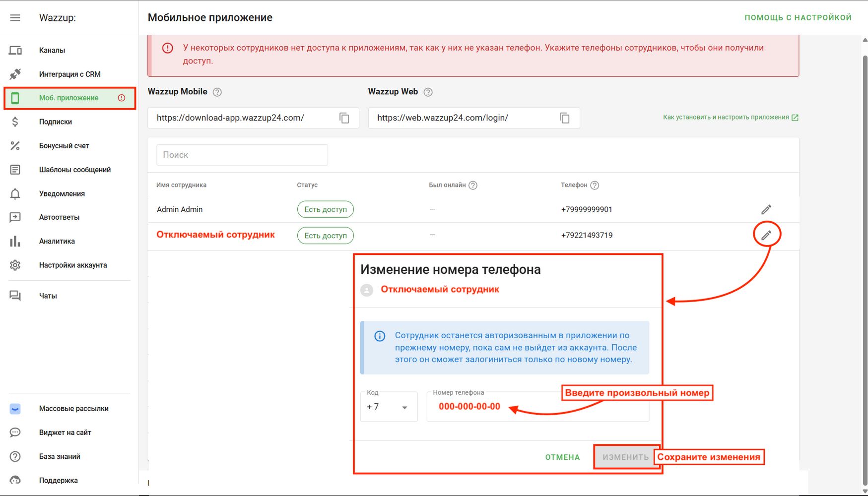Viewport: 868px width, 496px height.
Task: Copy the Wazzup Mobile download link
Action: point(344,118)
